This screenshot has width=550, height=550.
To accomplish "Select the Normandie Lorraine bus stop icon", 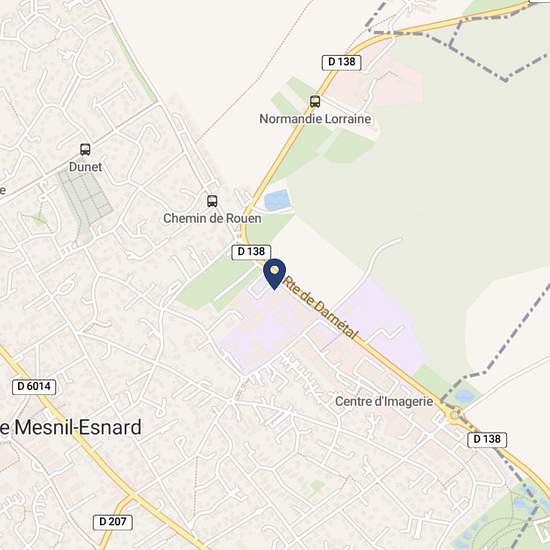I will tap(315, 102).
